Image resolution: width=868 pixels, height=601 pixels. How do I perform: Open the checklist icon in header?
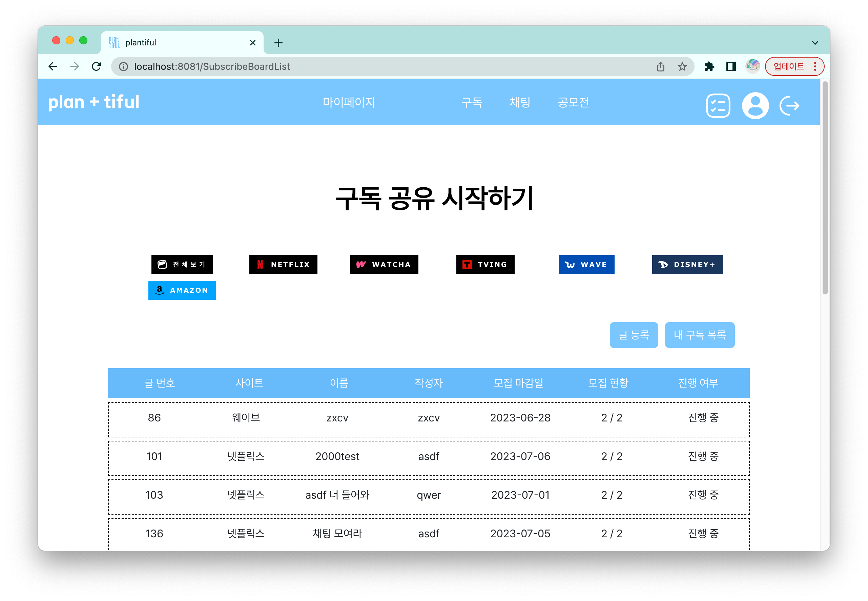(x=718, y=106)
